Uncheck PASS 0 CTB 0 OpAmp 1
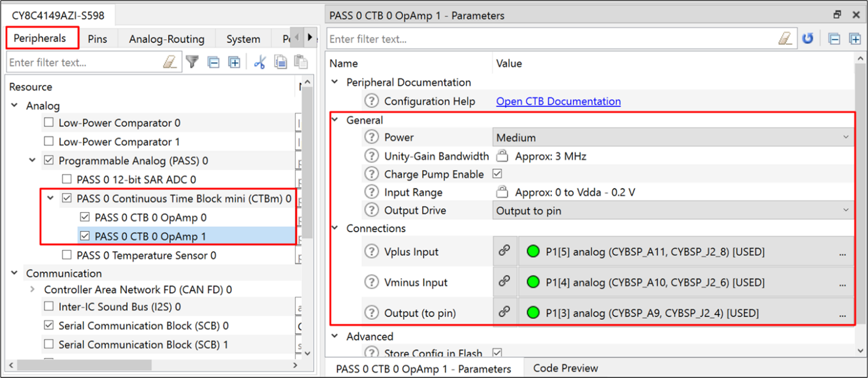This screenshot has height=378, width=868. click(85, 236)
